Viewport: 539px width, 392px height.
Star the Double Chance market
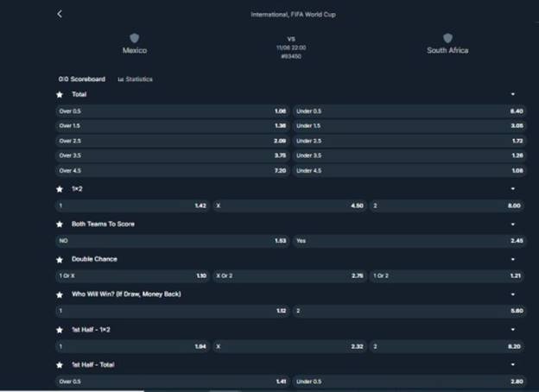[60, 260]
